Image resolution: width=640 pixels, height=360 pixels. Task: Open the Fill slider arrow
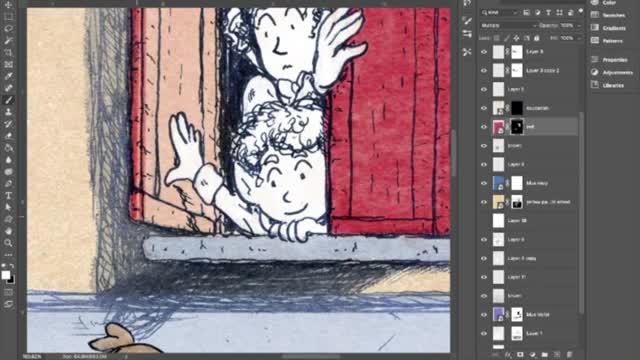pyautogui.click(x=579, y=38)
